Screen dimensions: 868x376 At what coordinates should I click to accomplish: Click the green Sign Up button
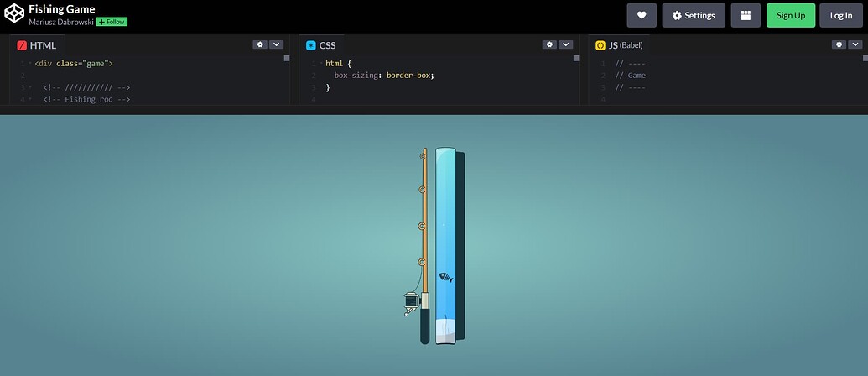790,15
